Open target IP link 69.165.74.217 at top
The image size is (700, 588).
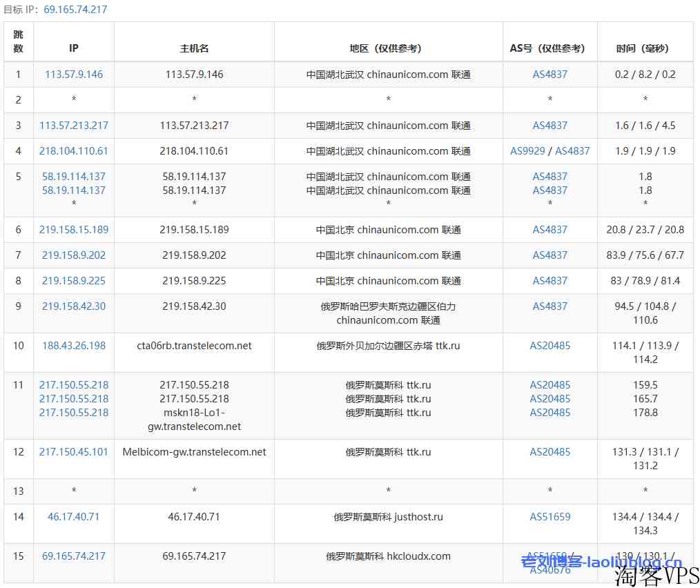click(x=75, y=10)
